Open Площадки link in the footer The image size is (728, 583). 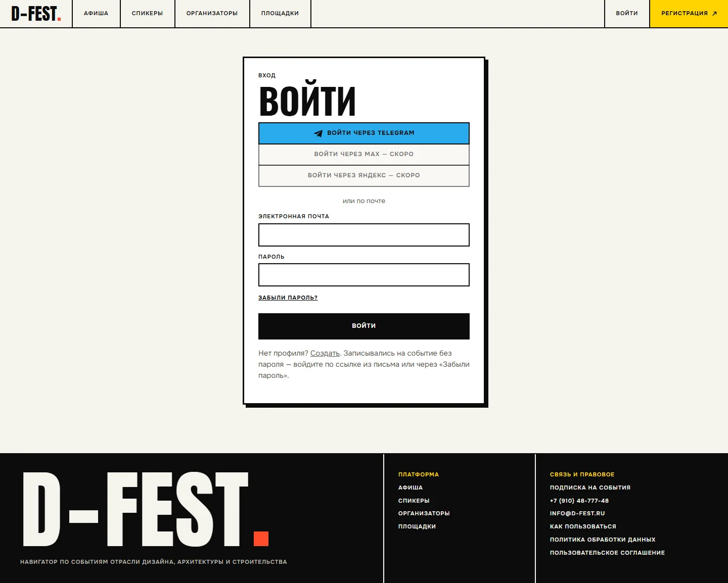[x=417, y=526]
